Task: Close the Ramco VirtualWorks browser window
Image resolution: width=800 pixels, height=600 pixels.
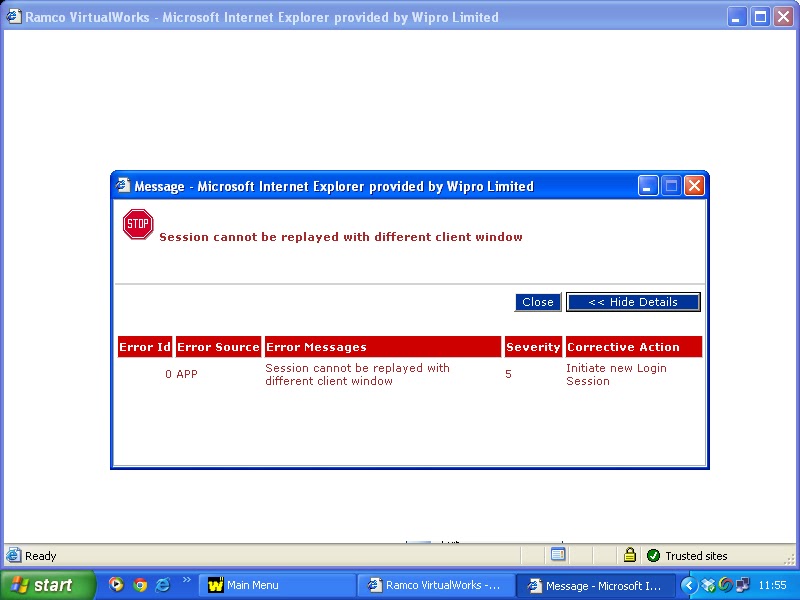Action: [783, 17]
